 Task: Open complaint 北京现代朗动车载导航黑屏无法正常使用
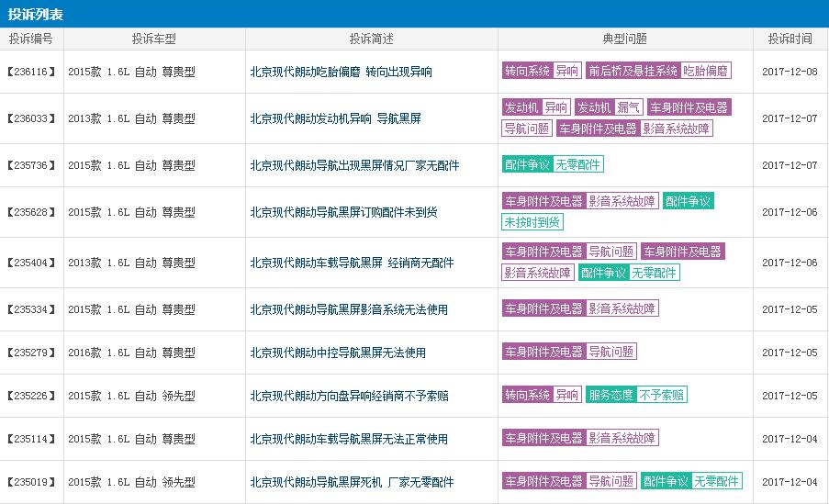click(349, 439)
